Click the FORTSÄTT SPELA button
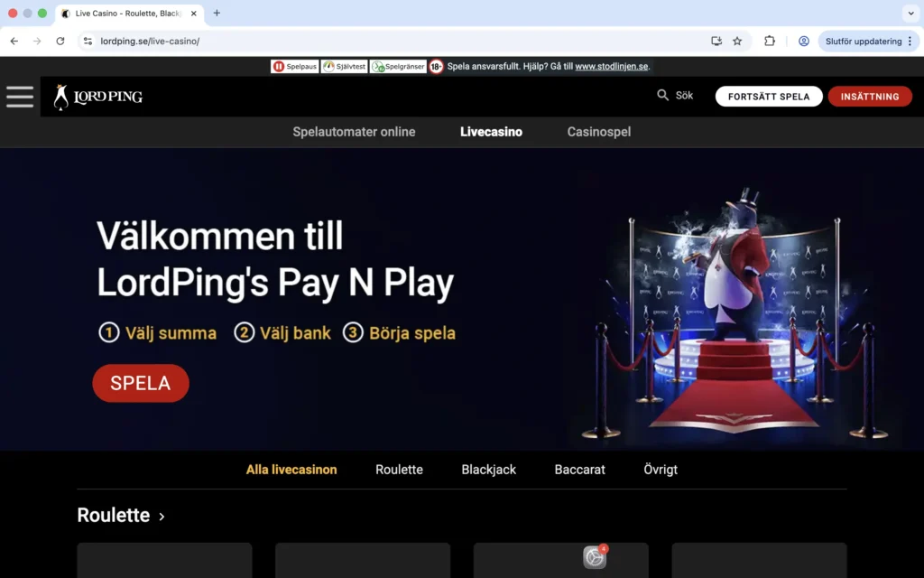 (x=768, y=96)
